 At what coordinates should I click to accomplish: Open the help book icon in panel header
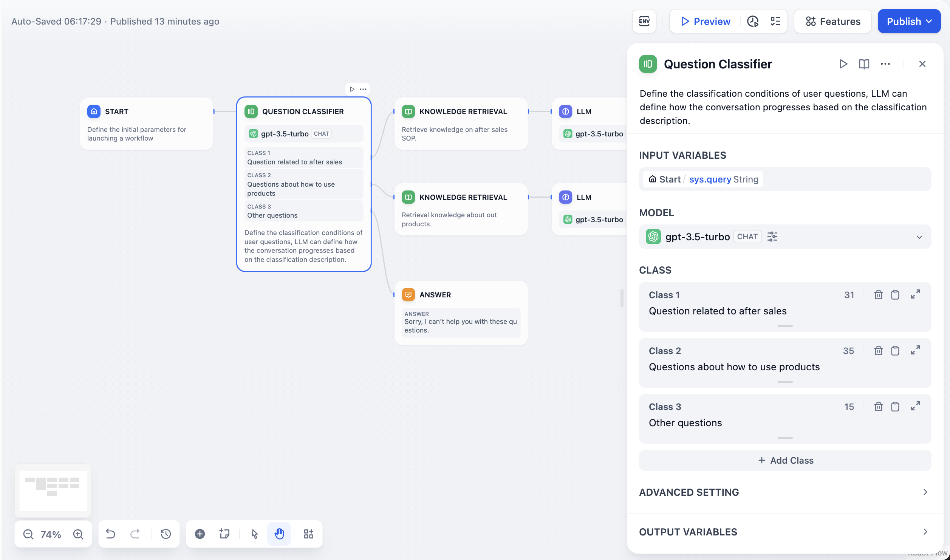pyautogui.click(x=864, y=64)
